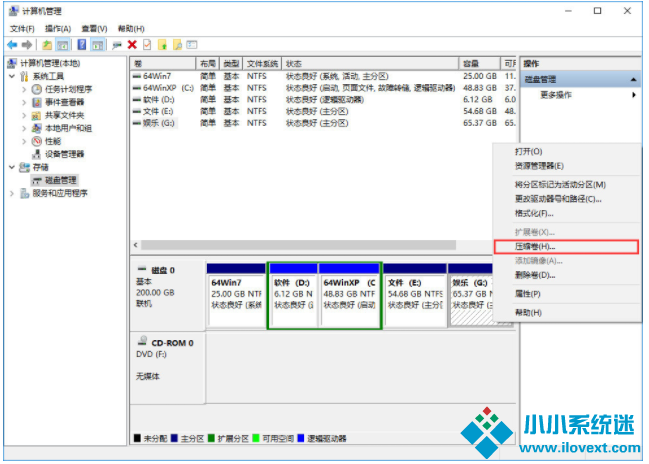
Task: Open the 文件(F) menu
Action: (x=22, y=29)
